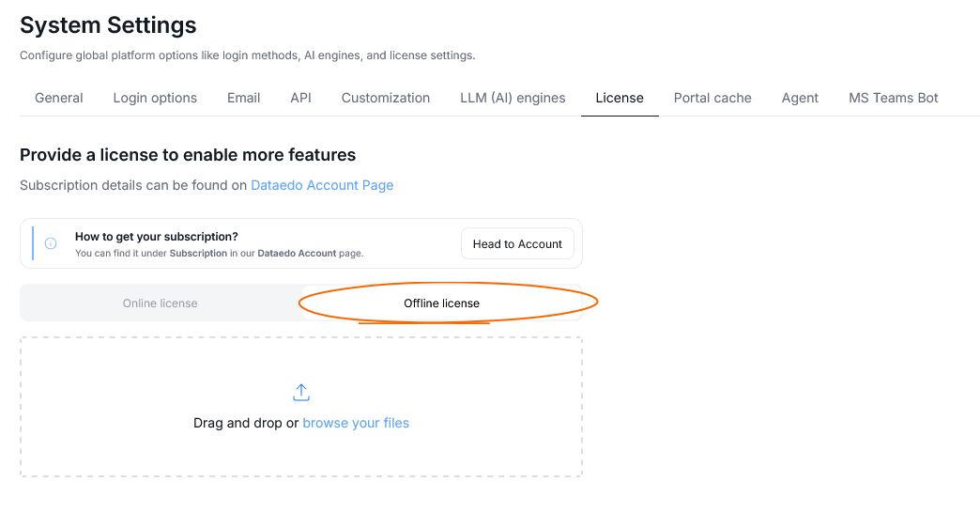Select the Offline license option
This screenshot has width=980, height=513.
tap(441, 303)
